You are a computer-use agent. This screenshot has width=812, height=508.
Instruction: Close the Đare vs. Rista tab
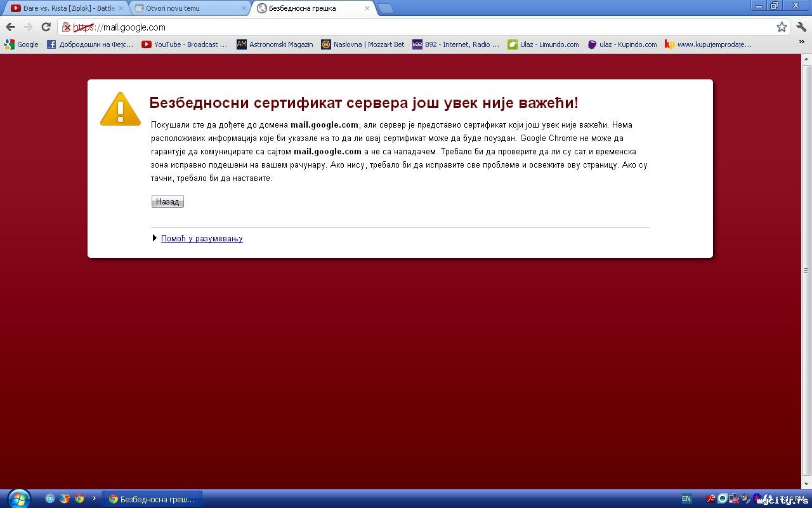(x=121, y=8)
